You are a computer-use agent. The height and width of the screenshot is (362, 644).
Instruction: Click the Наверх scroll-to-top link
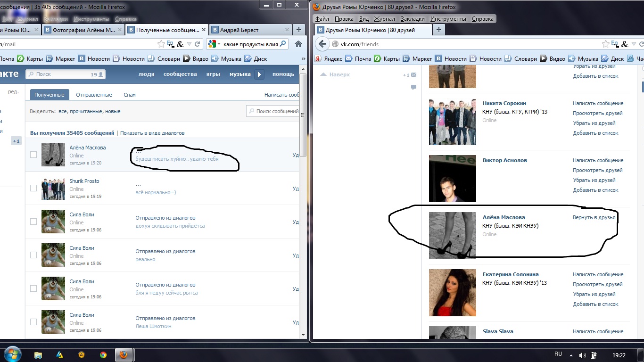[335, 74]
